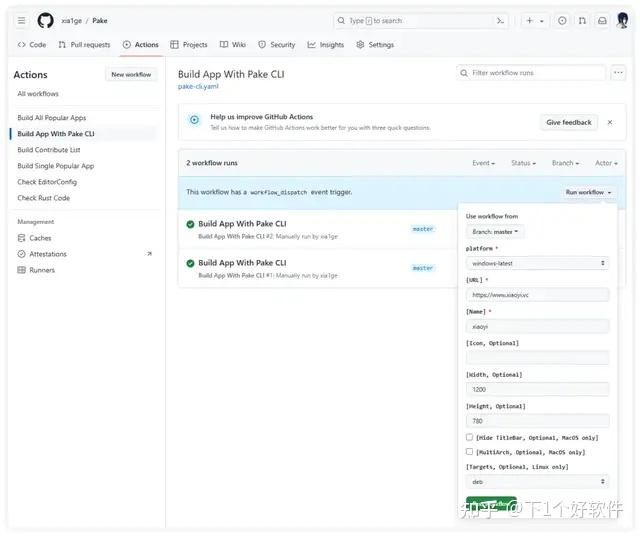This screenshot has height=536, width=640.
Task: Open the pake-cli.yaml file link
Action: (x=198, y=87)
